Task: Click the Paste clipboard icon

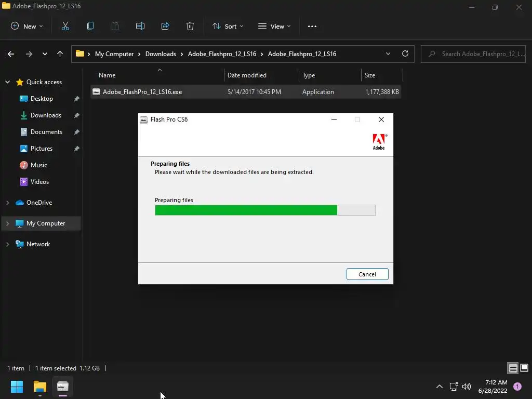Action: [x=115, y=26]
